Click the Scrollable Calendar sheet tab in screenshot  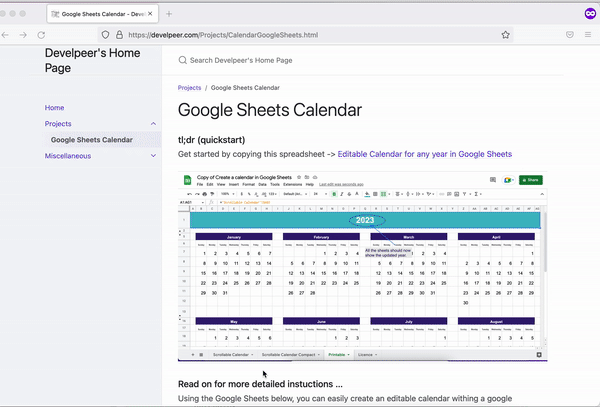tap(233, 355)
